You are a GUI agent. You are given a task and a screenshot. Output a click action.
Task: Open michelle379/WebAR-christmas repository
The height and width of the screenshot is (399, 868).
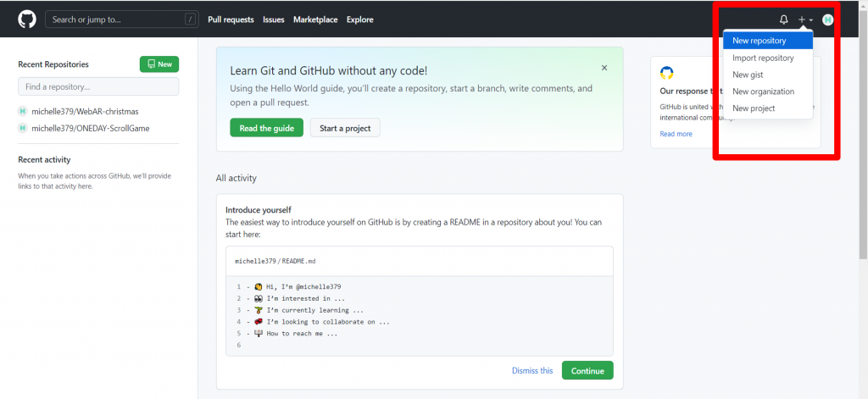(85, 111)
